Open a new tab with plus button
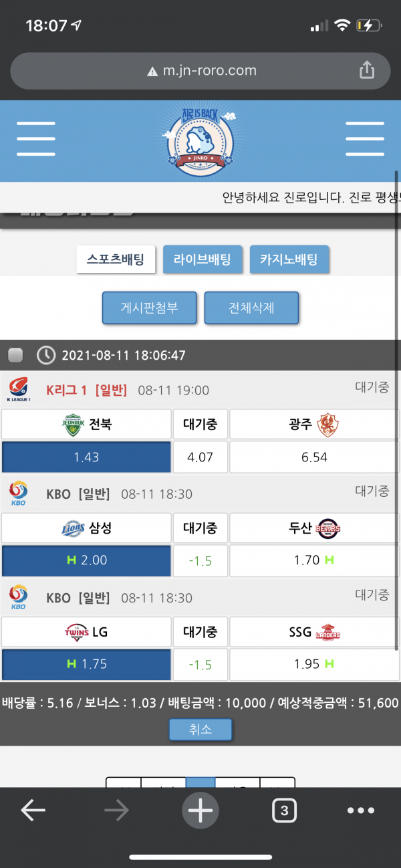 tap(200, 810)
